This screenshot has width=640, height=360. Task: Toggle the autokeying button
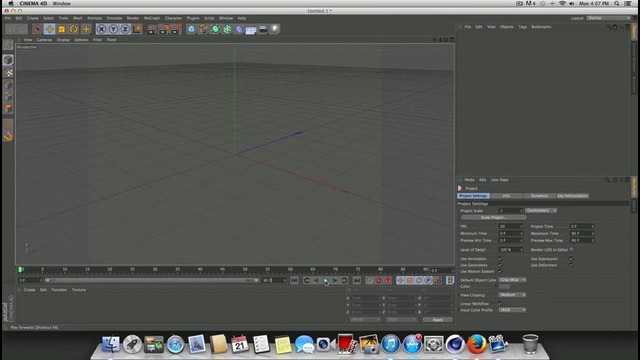click(x=388, y=280)
